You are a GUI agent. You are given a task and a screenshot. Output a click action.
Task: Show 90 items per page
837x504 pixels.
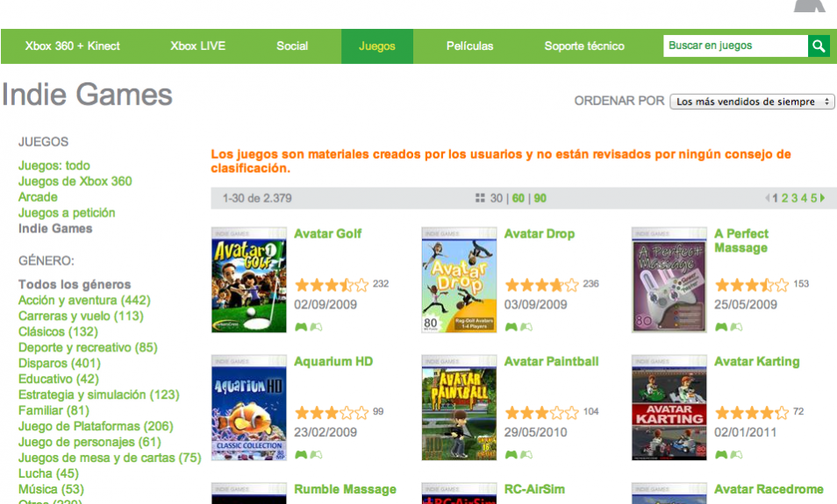click(x=540, y=198)
